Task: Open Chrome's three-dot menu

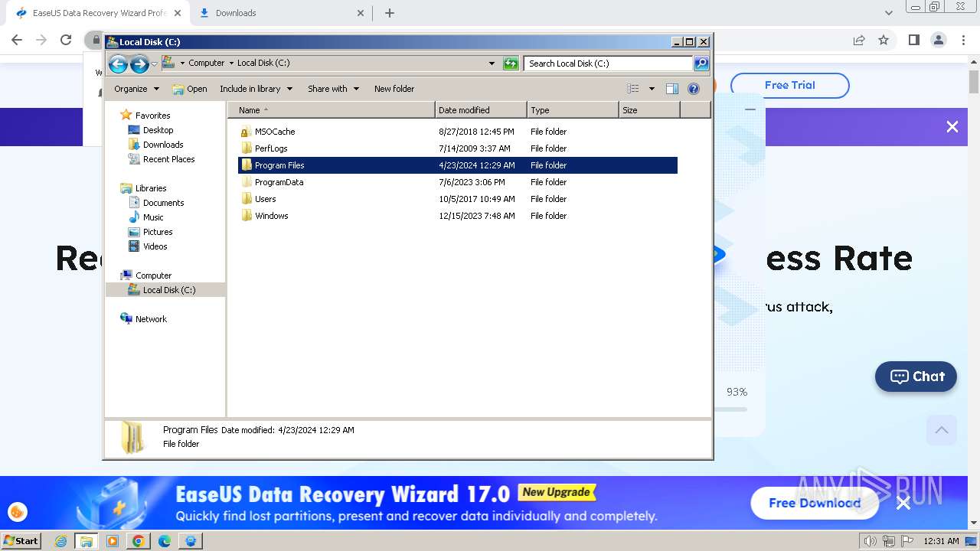Action: (963, 40)
